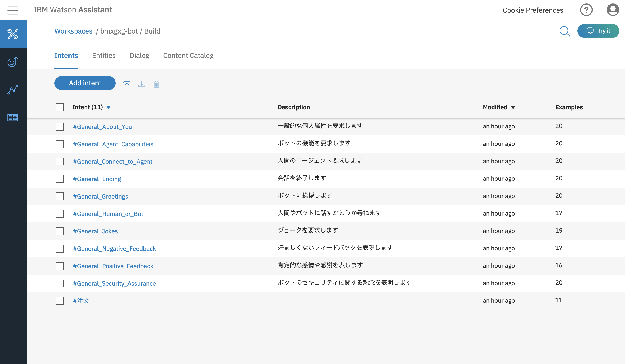Check the #General_Jokes row checkbox

pos(59,231)
